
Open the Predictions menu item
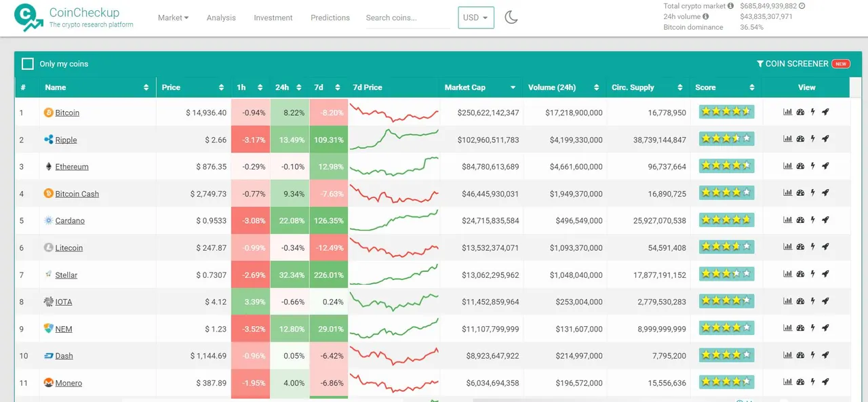(x=330, y=18)
